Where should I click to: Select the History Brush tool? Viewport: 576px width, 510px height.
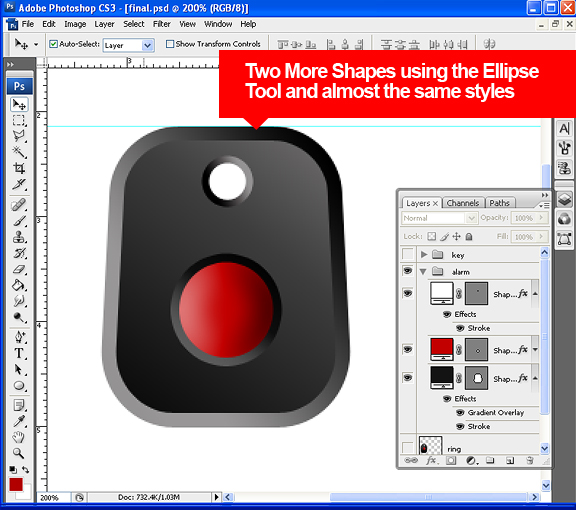(19, 253)
